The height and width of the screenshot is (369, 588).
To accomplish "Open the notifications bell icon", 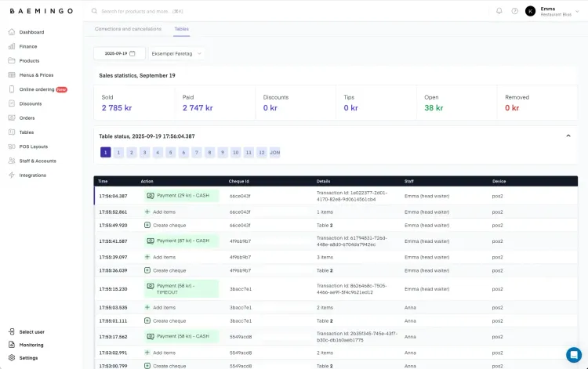I will click(x=499, y=11).
